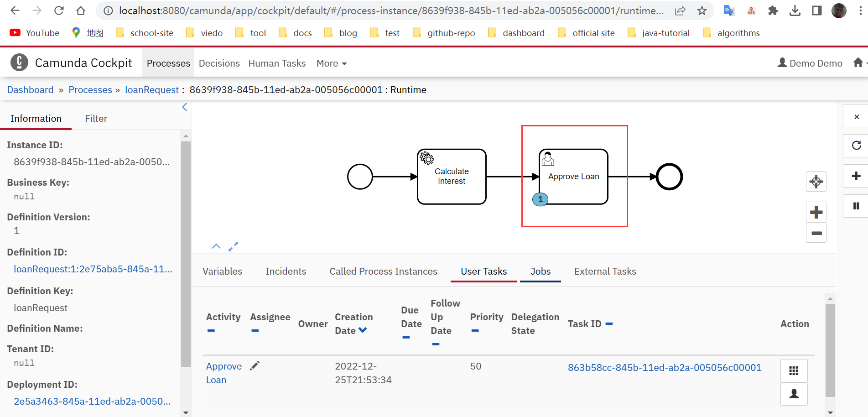The image size is (868, 417).
Task: Open the Variables tab
Action: tap(222, 271)
